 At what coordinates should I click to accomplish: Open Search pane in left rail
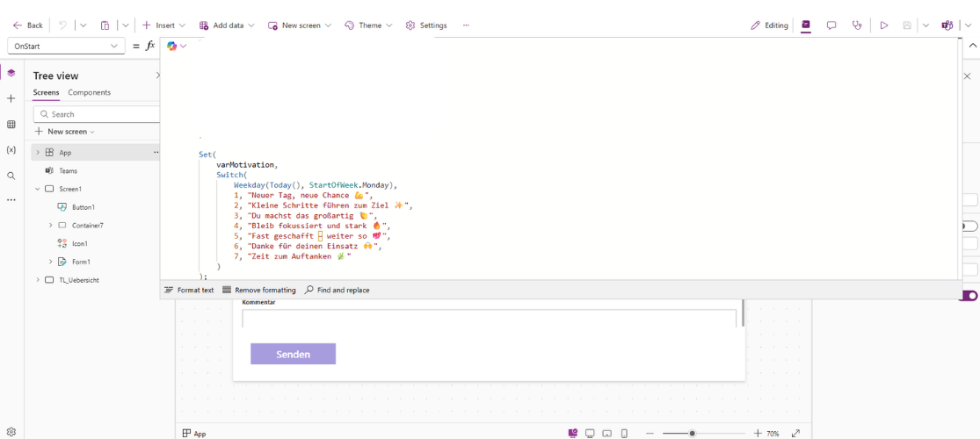tap(11, 176)
